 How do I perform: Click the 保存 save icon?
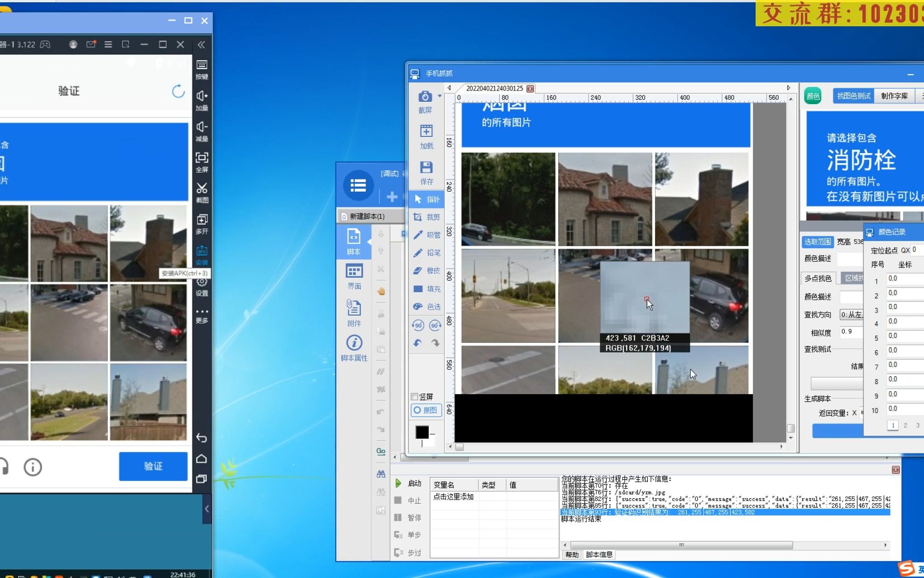pyautogui.click(x=426, y=167)
